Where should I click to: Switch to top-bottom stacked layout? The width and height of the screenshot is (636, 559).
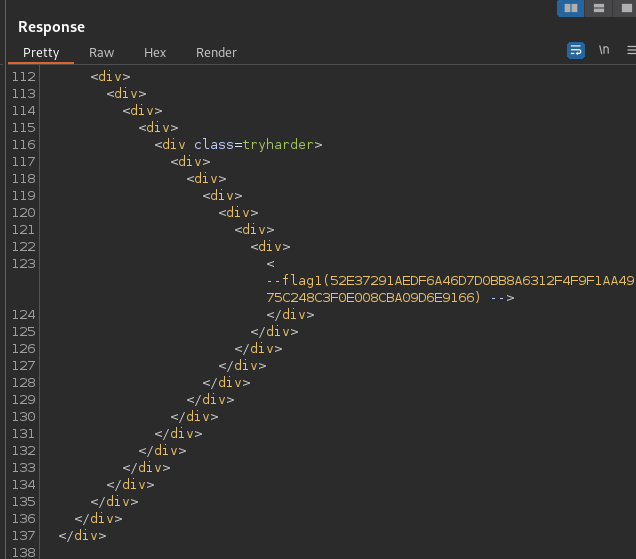598,8
